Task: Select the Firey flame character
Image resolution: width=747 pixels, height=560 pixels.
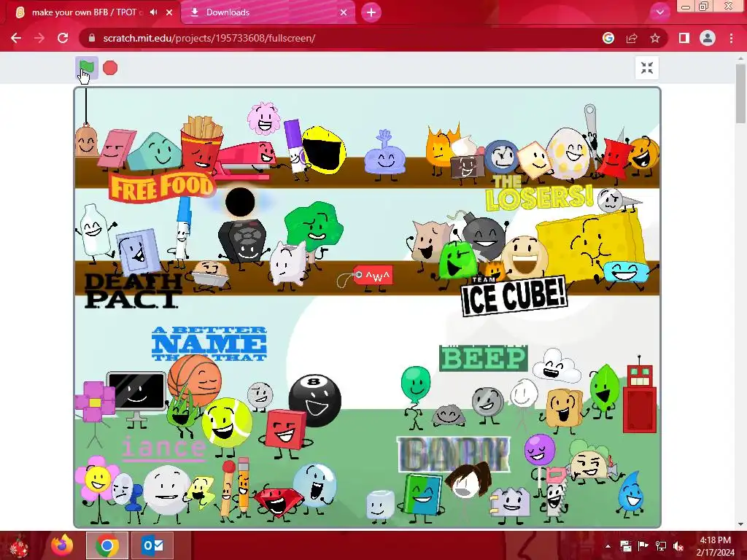Action: (439, 145)
